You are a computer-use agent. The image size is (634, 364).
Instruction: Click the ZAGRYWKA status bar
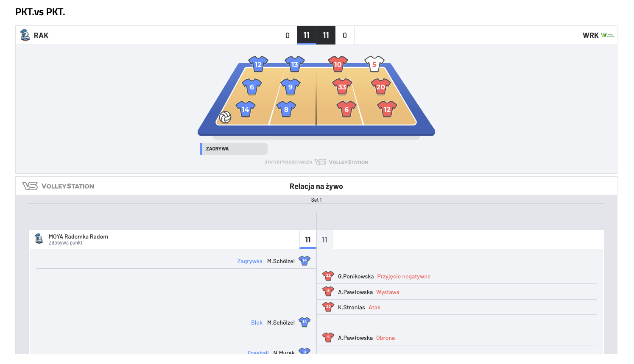point(234,149)
